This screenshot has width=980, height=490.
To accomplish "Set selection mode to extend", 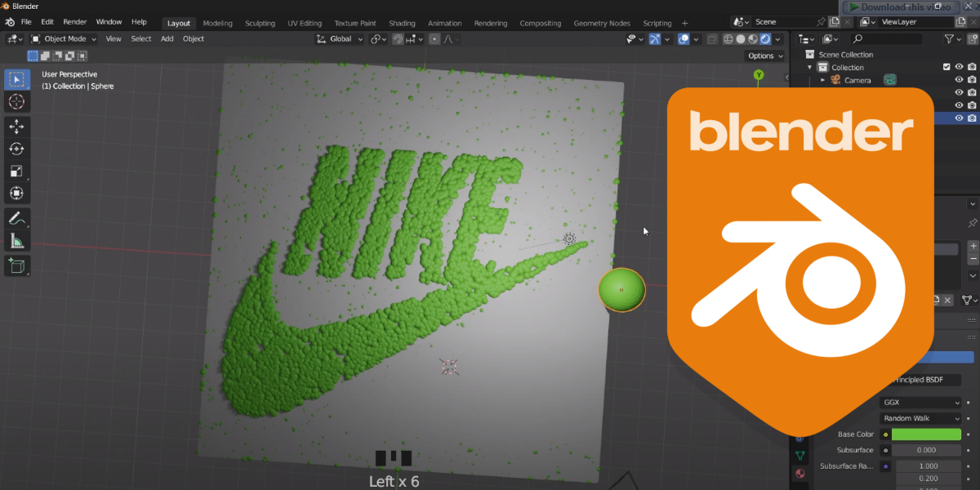I will tap(45, 56).
